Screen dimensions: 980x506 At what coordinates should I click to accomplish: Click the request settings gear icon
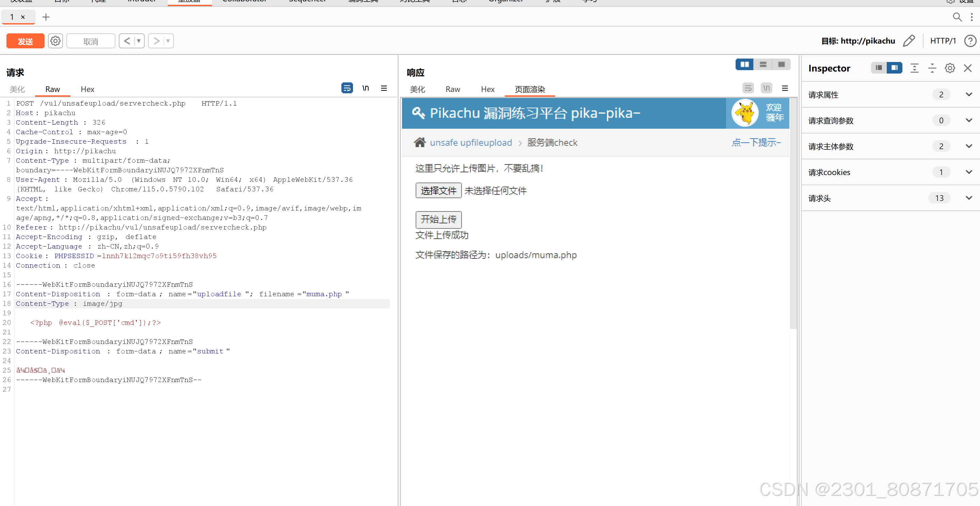tap(55, 41)
